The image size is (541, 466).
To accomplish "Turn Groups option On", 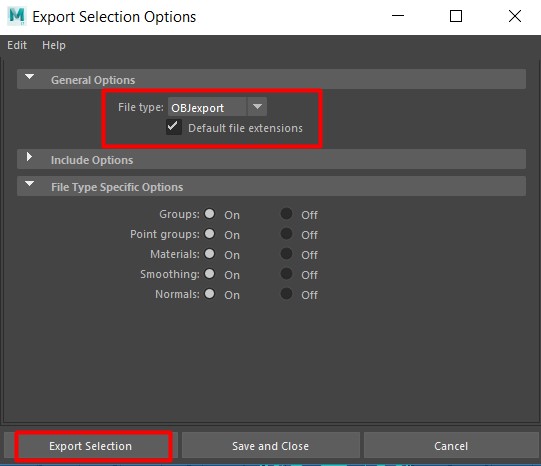I will [209, 214].
